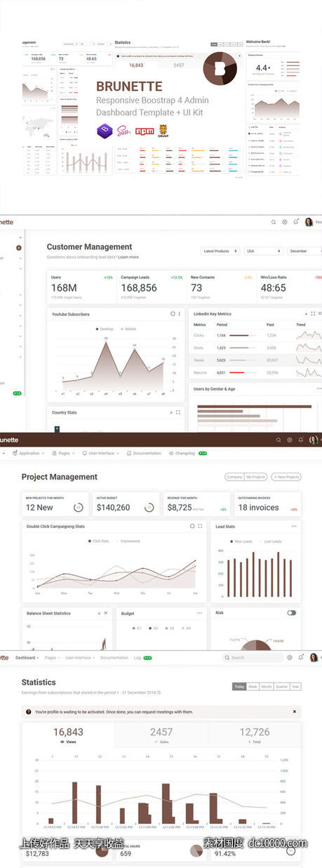Click the 18 invoices stat card

tap(268, 505)
